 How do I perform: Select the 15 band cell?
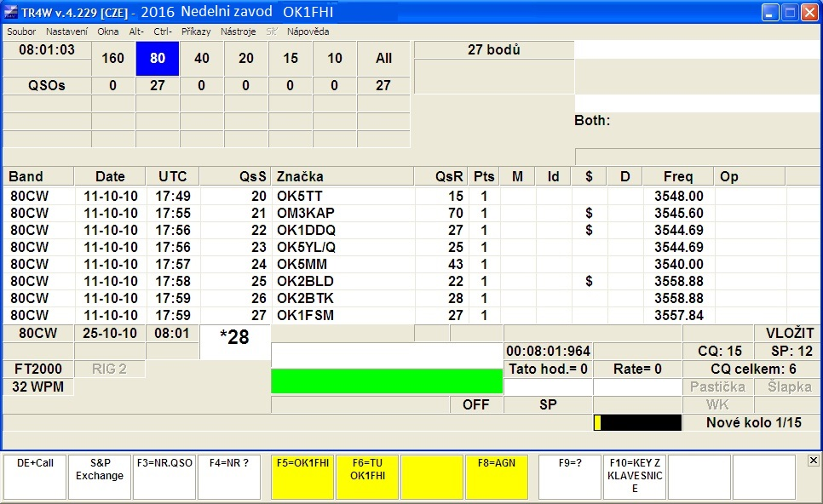[291, 58]
